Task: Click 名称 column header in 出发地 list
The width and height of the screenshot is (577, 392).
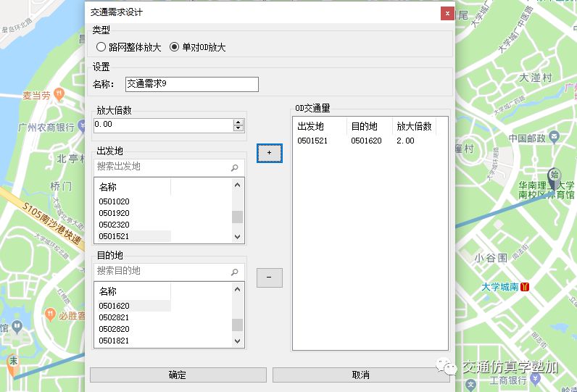Action: 133,187
